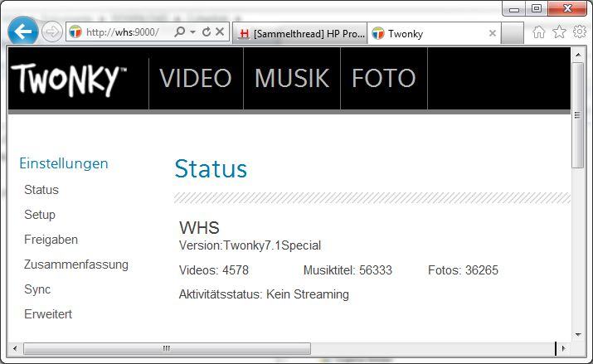This screenshot has width=593, height=364.
Task: Click the Videos: 4578 count
Action: point(214,270)
